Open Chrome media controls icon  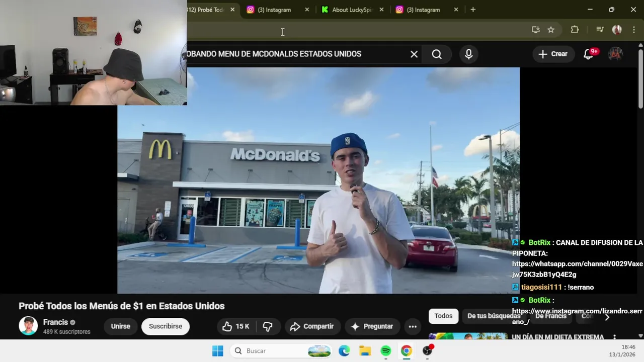tap(600, 30)
